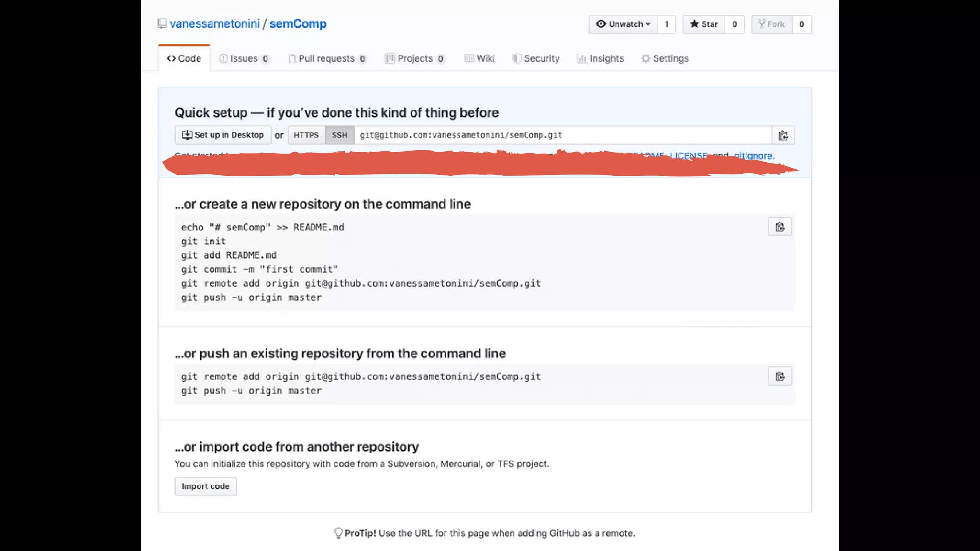The image size is (980, 551).
Task: Expand the Unwatch dropdown
Action: tap(623, 24)
